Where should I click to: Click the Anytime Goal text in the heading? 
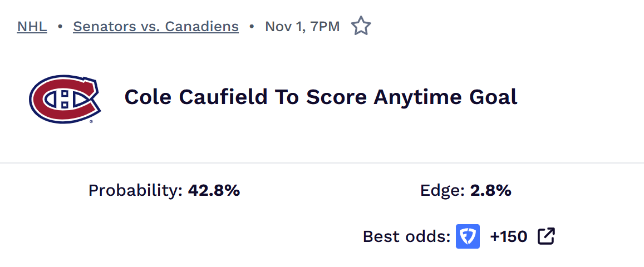pyautogui.click(x=445, y=97)
